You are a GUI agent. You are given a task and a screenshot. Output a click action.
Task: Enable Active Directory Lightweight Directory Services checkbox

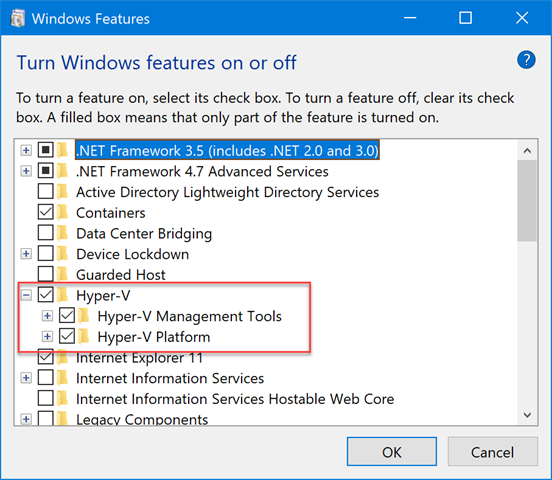46,192
